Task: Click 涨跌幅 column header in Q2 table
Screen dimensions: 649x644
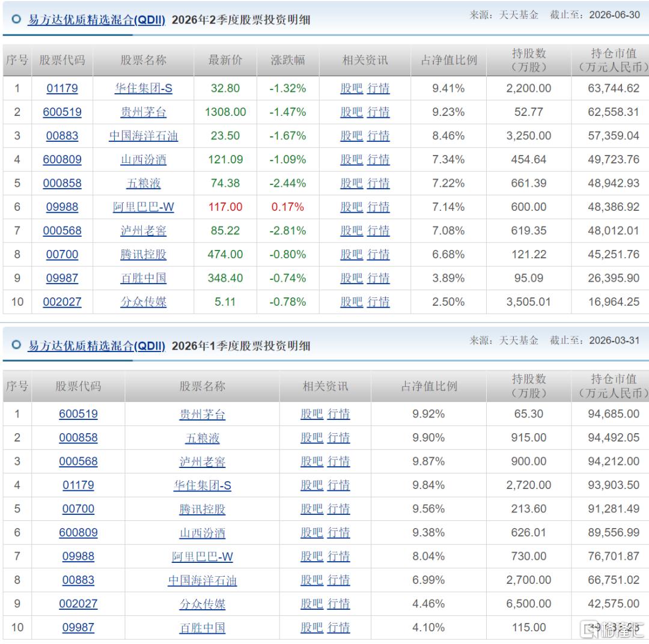Action: 288,60
